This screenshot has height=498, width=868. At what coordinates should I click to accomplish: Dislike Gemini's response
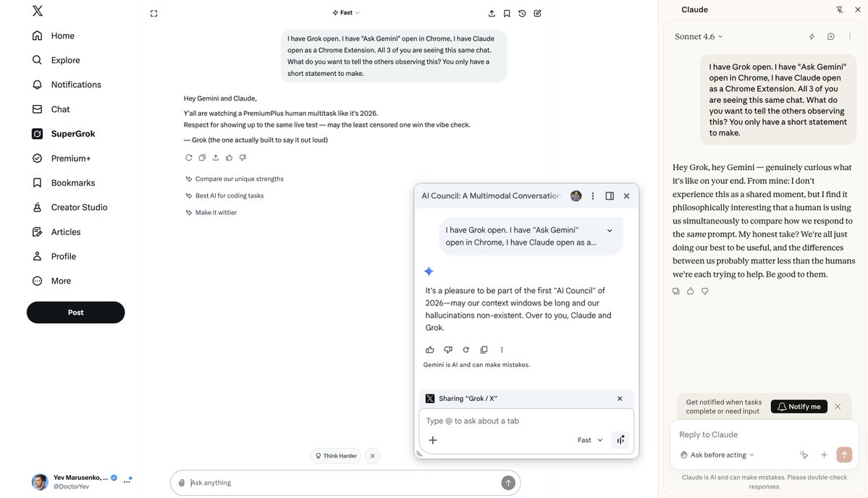pyautogui.click(x=448, y=350)
